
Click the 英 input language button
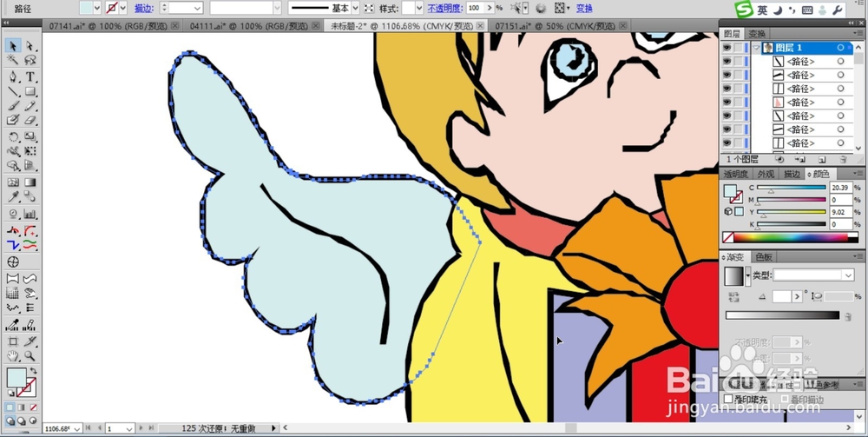[x=763, y=10]
